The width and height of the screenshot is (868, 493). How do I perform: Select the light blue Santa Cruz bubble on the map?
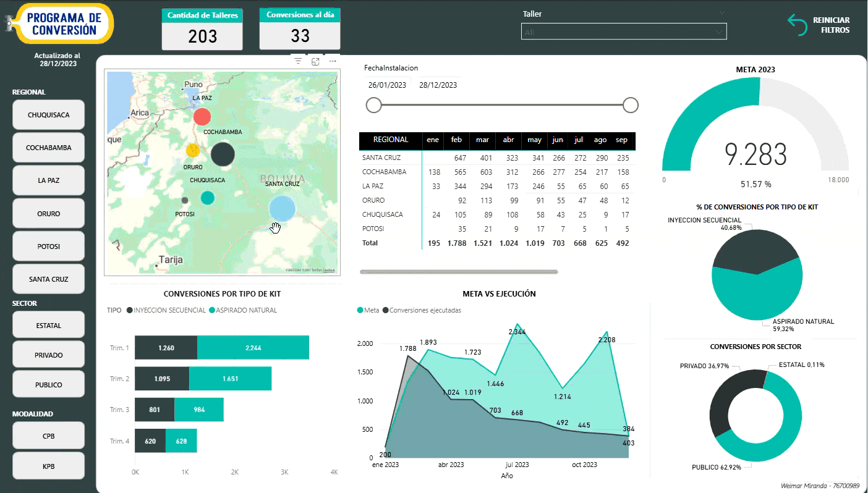[x=283, y=208]
